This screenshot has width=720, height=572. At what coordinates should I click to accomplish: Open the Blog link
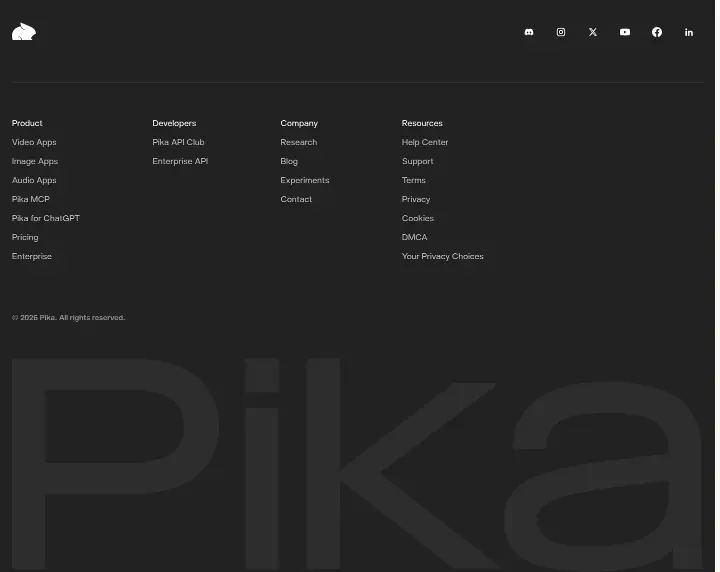tap(289, 162)
